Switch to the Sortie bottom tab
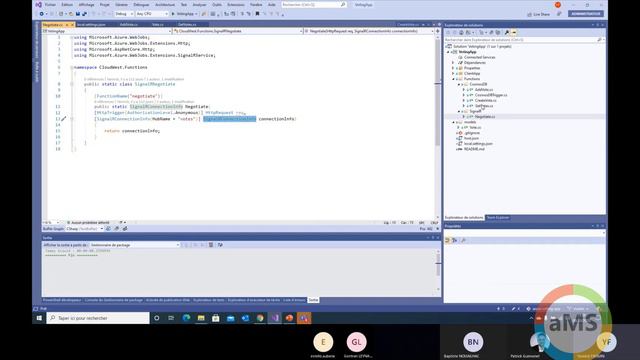 pyautogui.click(x=313, y=300)
